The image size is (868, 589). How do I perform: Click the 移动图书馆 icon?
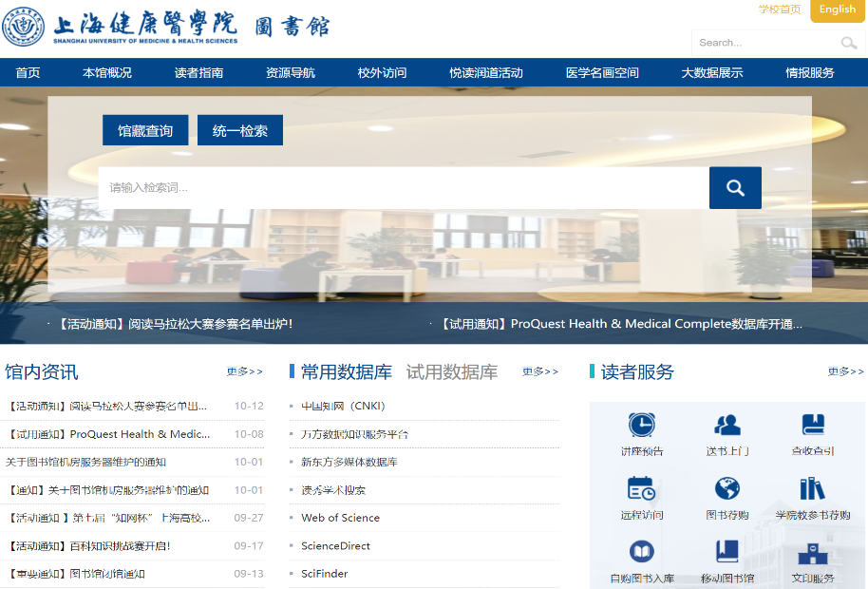727,552
